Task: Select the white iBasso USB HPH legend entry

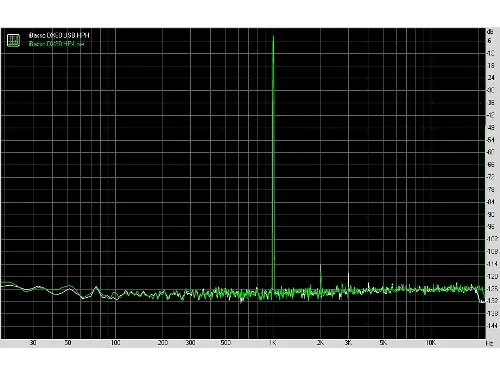Action: click(59, 35)
